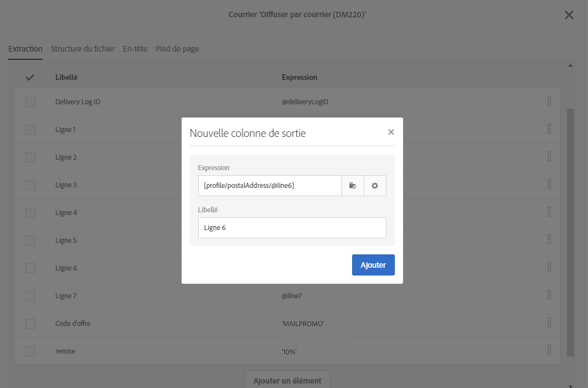Image resolution: width=588 pixels, height=388 pixels.
Task: Click into the Expression input field
Action: (270, 186)
